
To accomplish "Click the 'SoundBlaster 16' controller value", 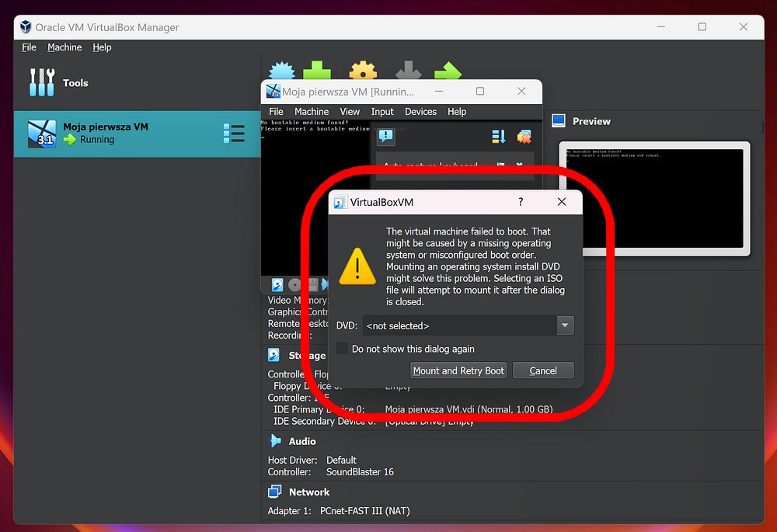I will (x=360, y=471).
